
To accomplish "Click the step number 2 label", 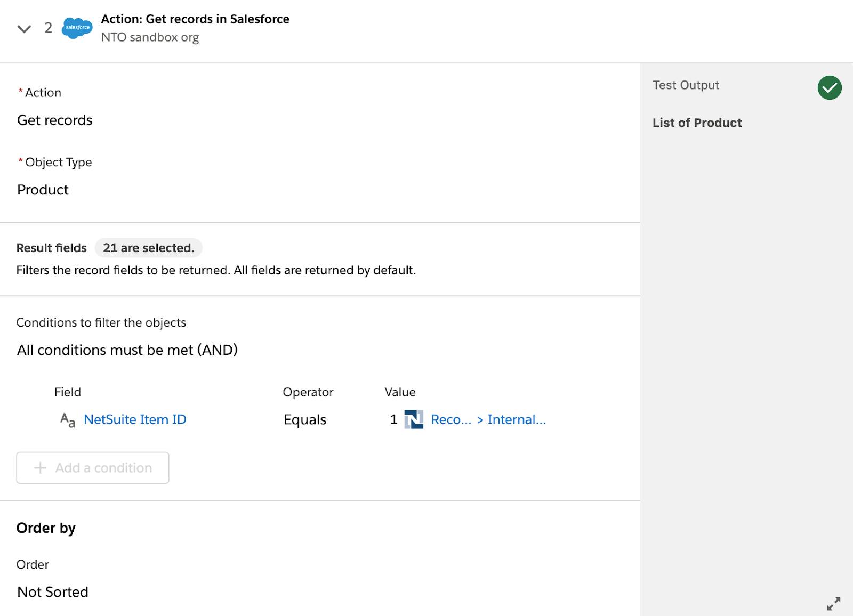I will tap(49, 28).
